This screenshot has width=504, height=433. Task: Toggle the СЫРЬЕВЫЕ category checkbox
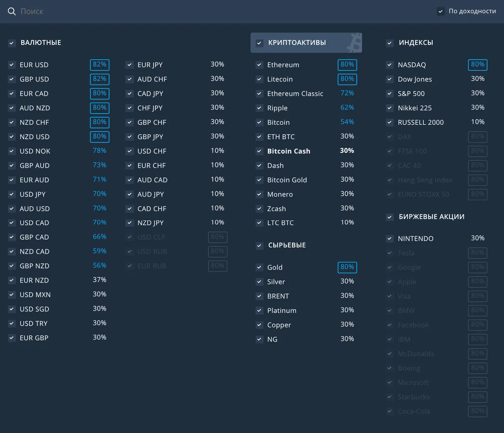[x=260, y=246]
